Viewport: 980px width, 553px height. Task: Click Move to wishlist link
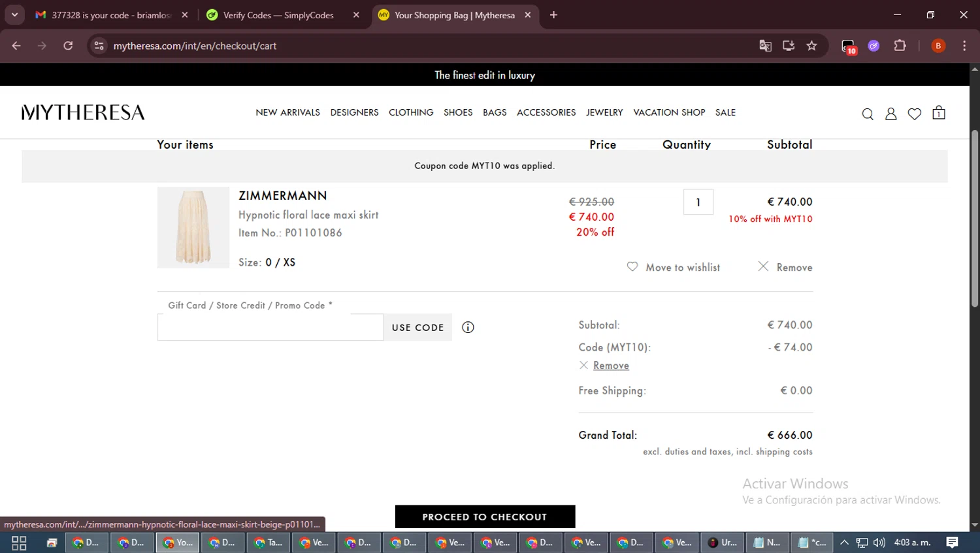point(683,267)
